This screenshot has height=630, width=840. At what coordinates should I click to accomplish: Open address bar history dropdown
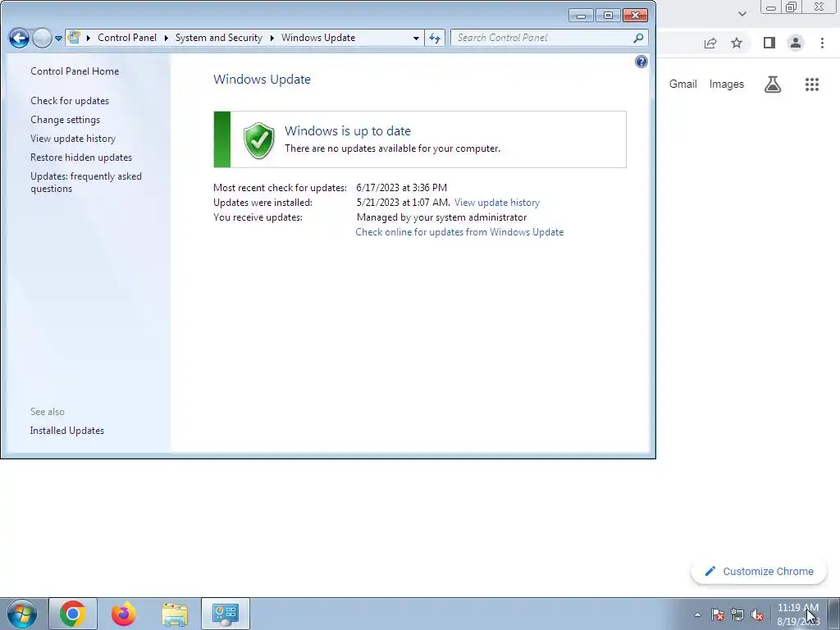416,38
